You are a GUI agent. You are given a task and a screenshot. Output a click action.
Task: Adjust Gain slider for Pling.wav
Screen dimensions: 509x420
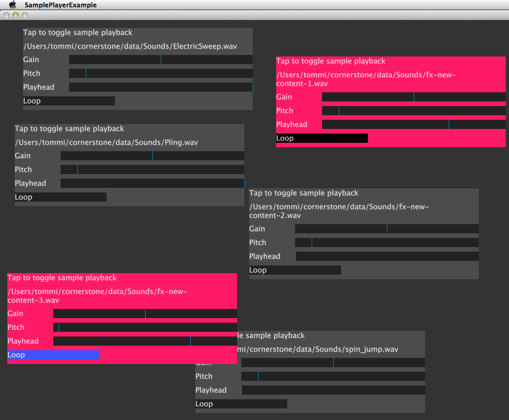(x=153, y=156)
